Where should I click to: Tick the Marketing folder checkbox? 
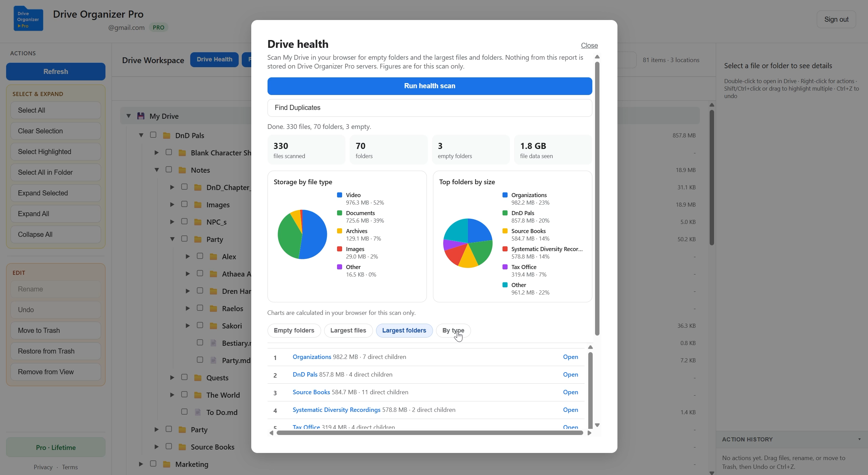pos(153,464)
